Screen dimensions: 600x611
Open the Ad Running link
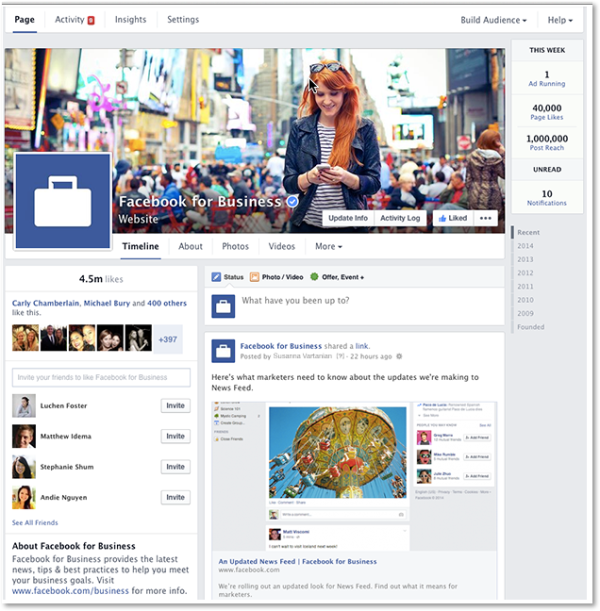pos(547,84)
